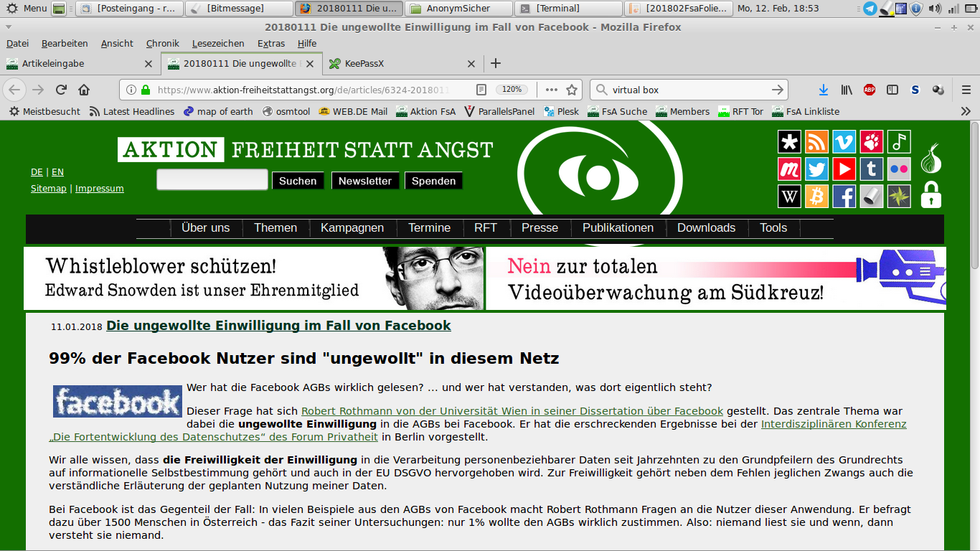Image resolution: width=980 pixels, height=551 pixels.
Task: Click the green pinwheel star icon
Action: pos(899,197)
